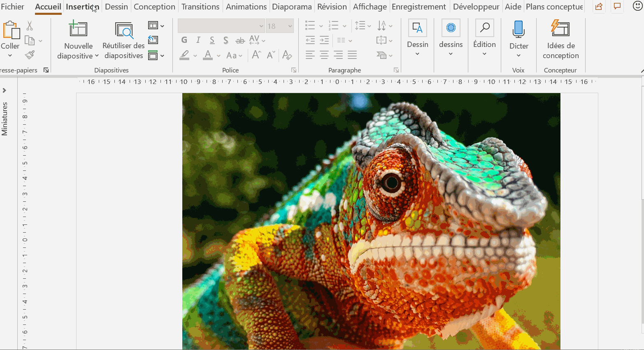The width and height of the screenshot is (644, 350).
Task: Expand the Dicter dropdown arrow
Action: tap(518, 56)
